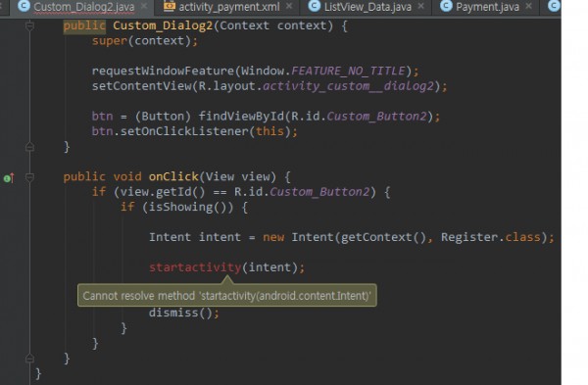Collapse the Custom_Dialog2 constructor fold marker
588x385 pixels.
[29, 26]
